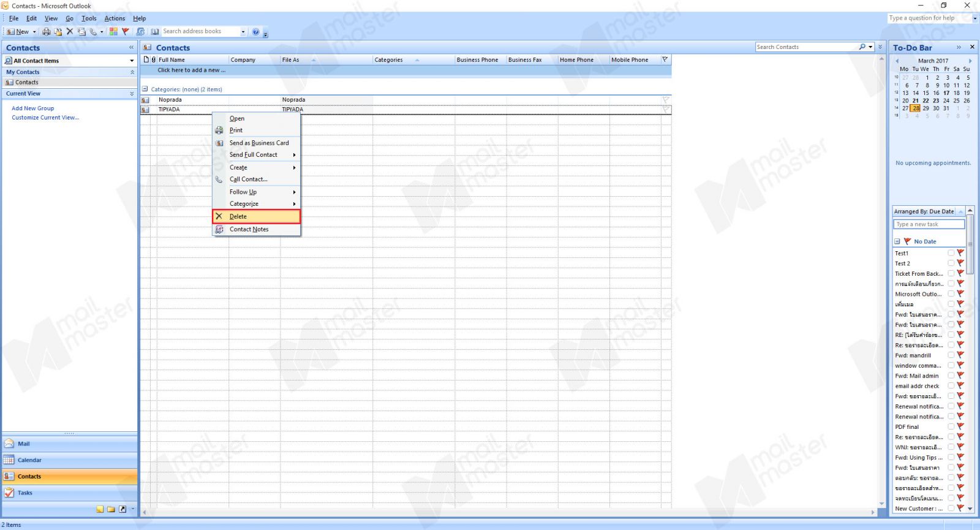Select Contact Notes in context menu
The image size is (980, 530).
[256, 229]
